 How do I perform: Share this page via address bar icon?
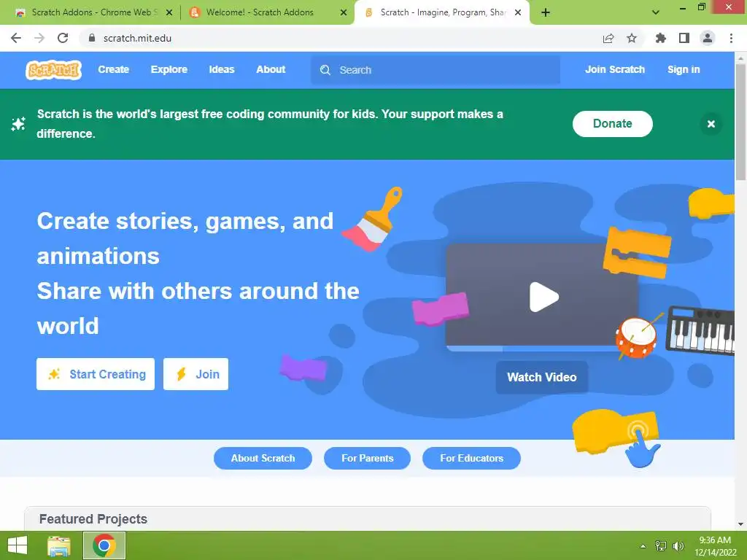tap(608, 38)
